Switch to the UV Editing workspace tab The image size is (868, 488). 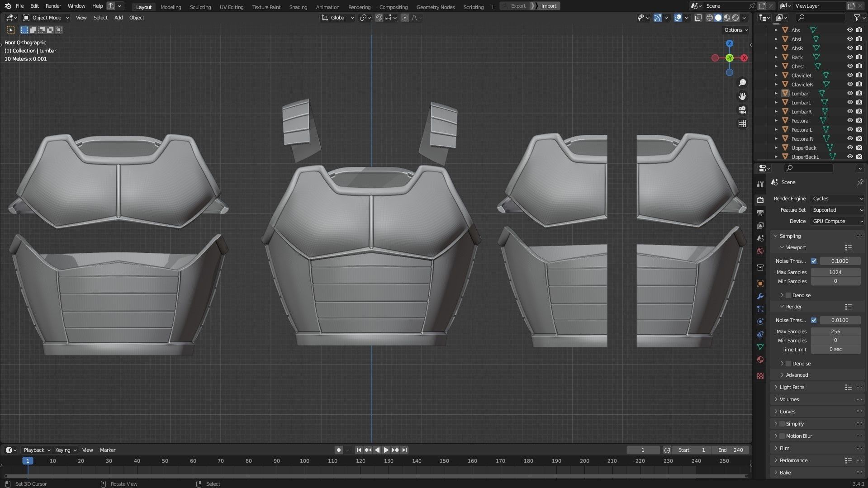(232, 7)
